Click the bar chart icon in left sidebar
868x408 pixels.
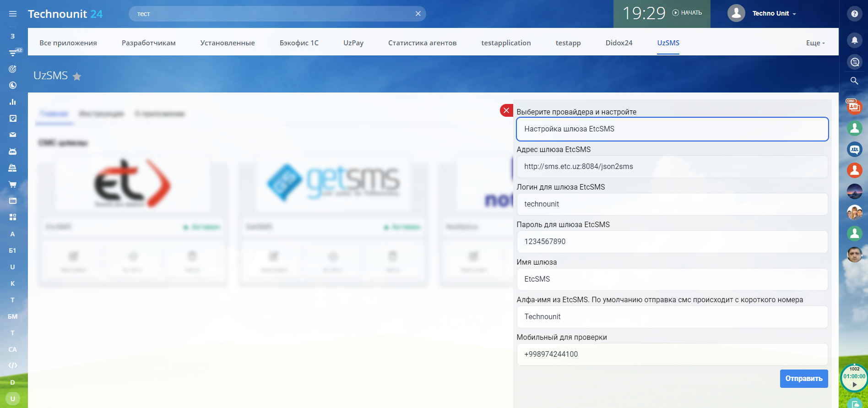[13, 102]
